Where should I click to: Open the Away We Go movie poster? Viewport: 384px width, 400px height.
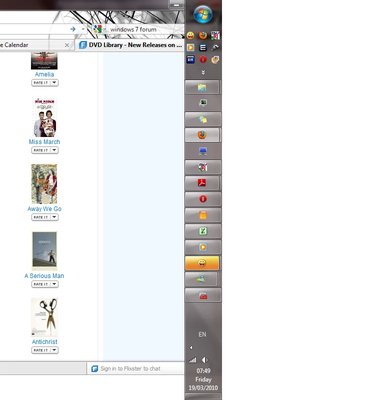pos(44,184)
